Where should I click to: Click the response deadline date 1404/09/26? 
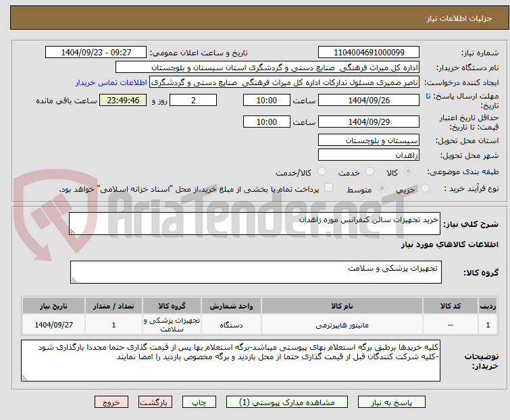(369, 100)
